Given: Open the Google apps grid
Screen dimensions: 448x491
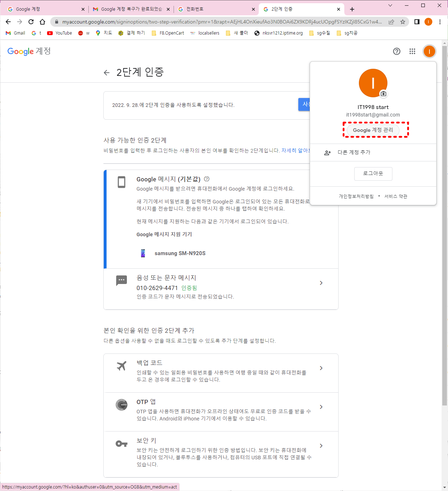Looking at the screenshot, I should 412,51.
